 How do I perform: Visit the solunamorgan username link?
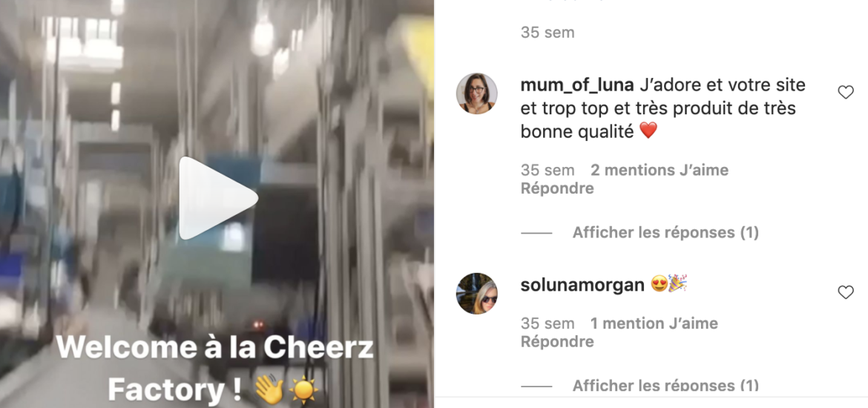click(582, 285)
